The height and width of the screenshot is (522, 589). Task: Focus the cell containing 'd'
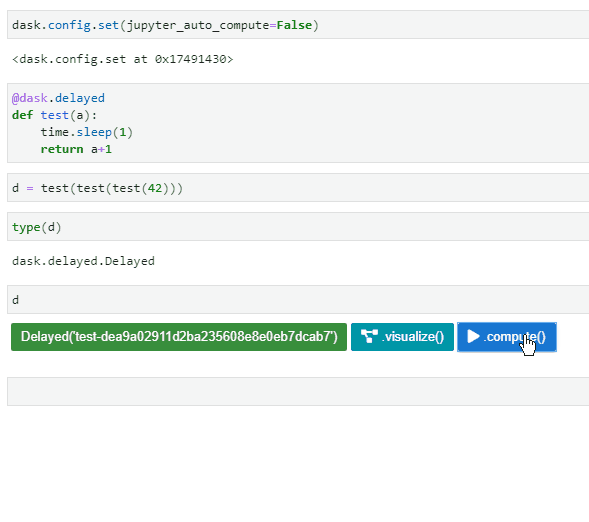[298, 299]
